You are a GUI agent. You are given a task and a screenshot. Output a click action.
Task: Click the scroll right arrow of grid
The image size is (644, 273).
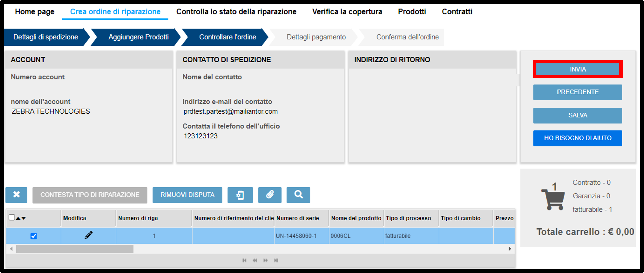point(510,248)
